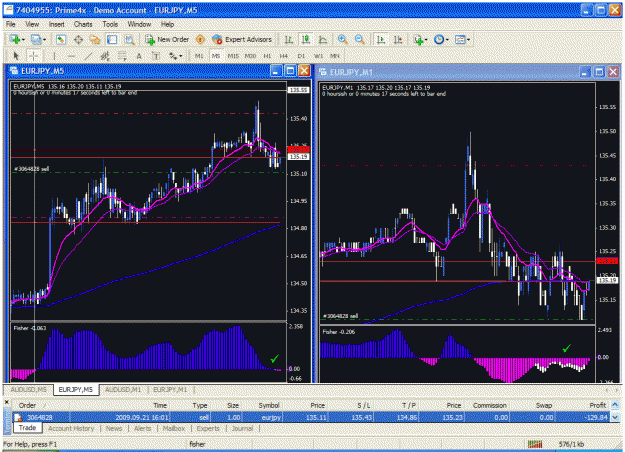Viewport: 625px width, 452px height.
Task: Click the connection status 576/1 kb
Action: tap(571, 444)
